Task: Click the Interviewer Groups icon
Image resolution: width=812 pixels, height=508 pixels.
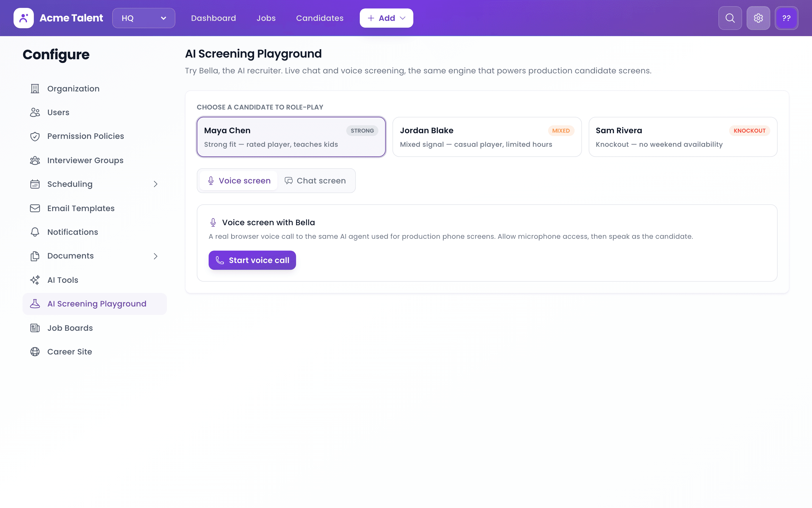Action: point(35,161)
